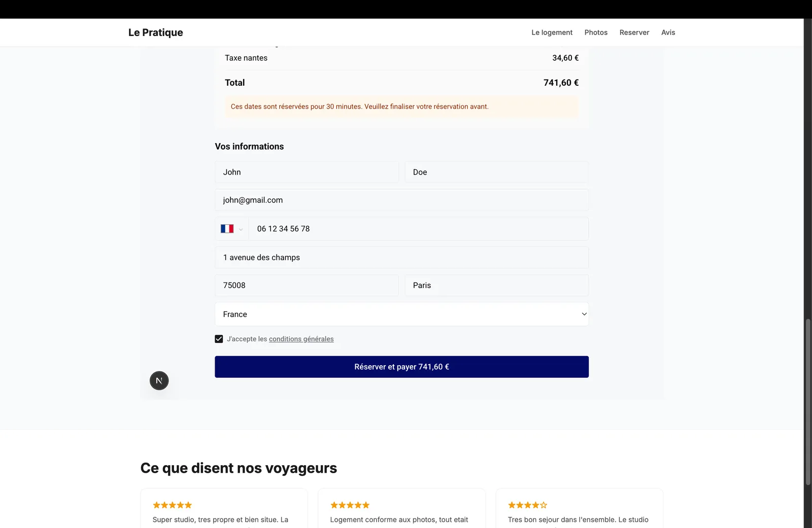Click the Vos informations heading
The width and height of the screenshot is (812, 528).
[249, 146]
